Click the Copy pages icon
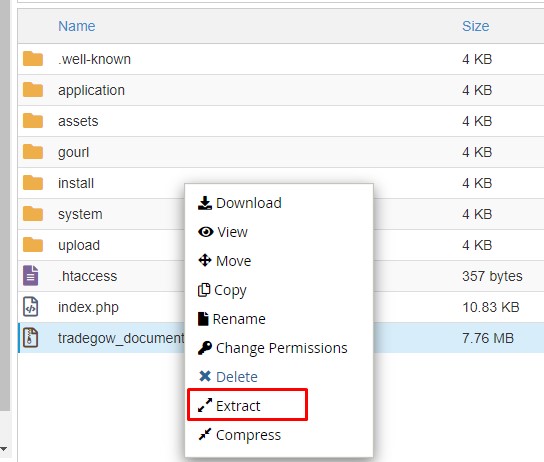Image resolution: width=544 pixels, height=462 pixels. pos(204,290)
